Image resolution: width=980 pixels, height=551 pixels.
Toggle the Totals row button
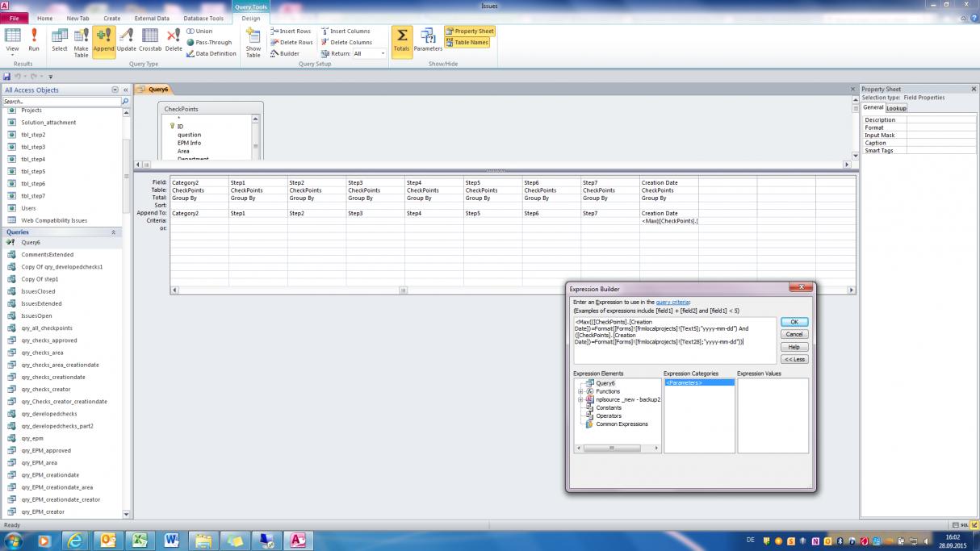(x=401, y=39)
